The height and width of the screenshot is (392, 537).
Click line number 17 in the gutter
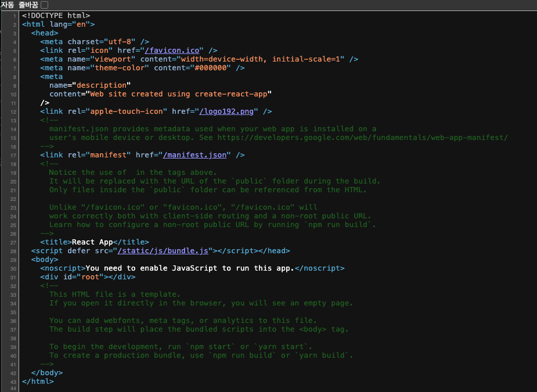[13, 156]
